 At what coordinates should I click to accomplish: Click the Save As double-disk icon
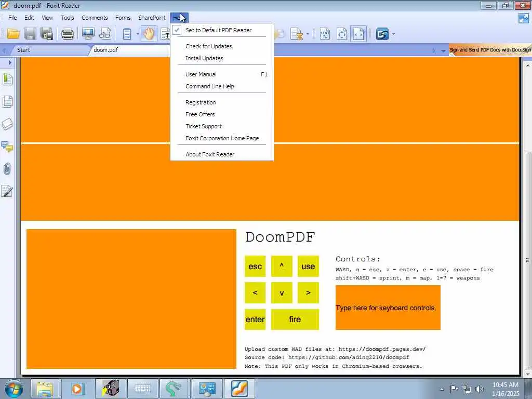(x=47, y=34)
